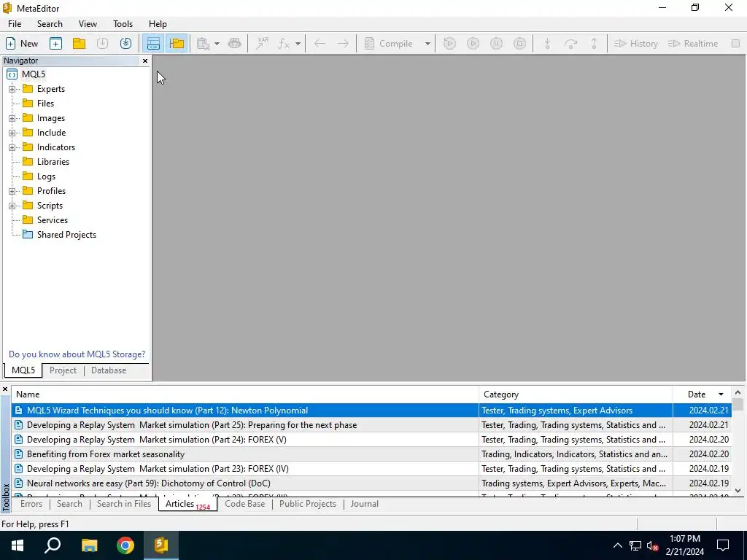Viewport: 747px width, 560px height.
Task: Click the step into arrow icon
Action: pyautogui.click(x=547, y=43)
